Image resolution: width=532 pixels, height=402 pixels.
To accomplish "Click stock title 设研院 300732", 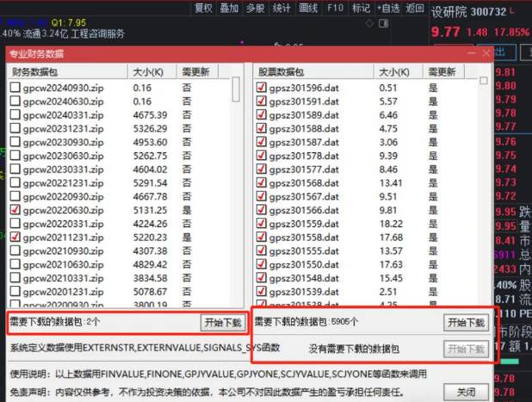I will click(x=468, y=12).
